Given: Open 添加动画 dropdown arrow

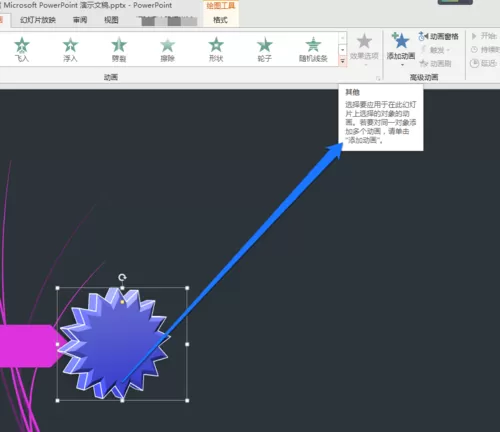Looking at the screenshot, I should click(x=402, y=65).
